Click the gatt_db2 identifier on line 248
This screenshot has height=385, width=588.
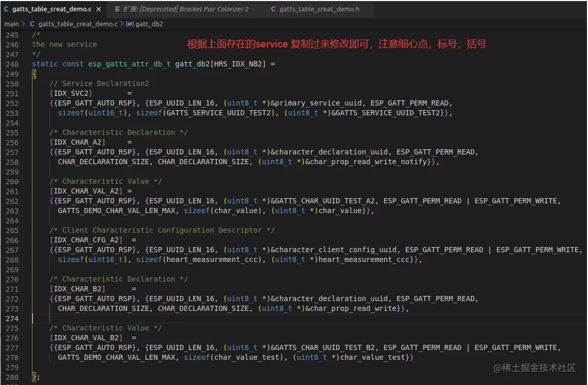point(193,64)
